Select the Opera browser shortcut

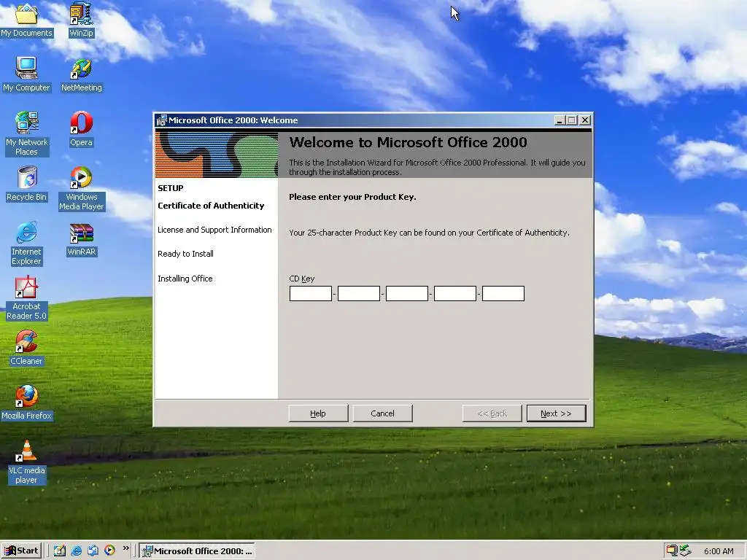[x=81, y=129]
